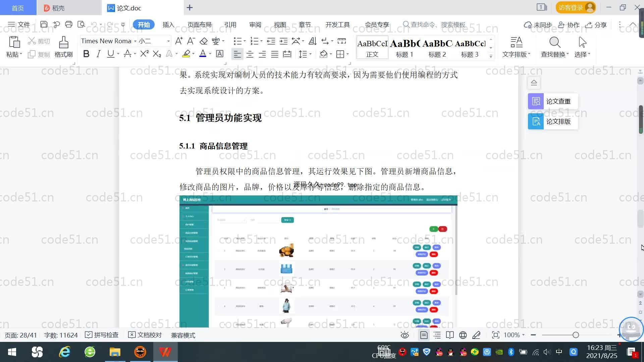Toggle Underline formatting

coord(110,54)
